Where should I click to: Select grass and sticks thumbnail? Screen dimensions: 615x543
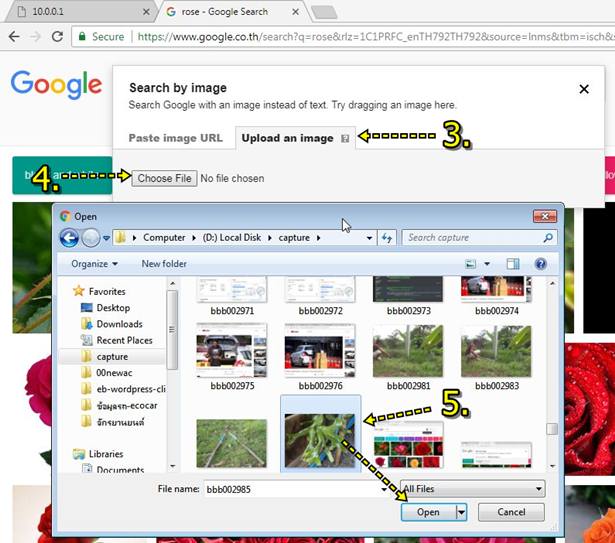[231, 443]
